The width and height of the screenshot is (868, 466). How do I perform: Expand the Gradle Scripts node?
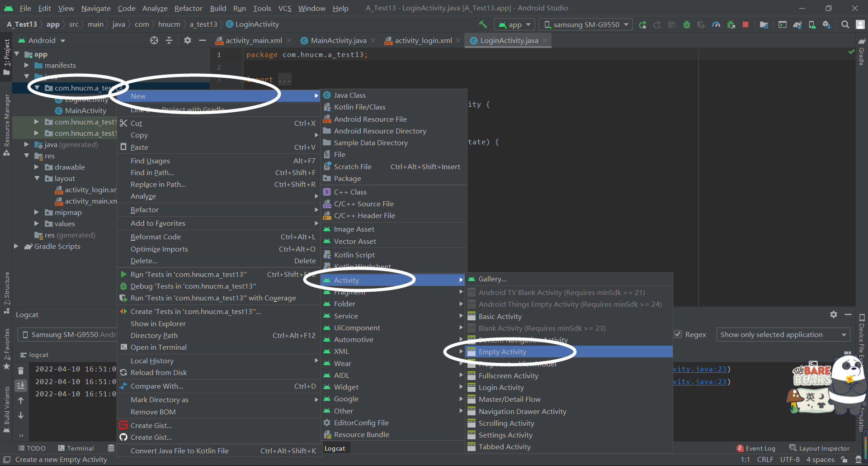click(x=16, y=246)
